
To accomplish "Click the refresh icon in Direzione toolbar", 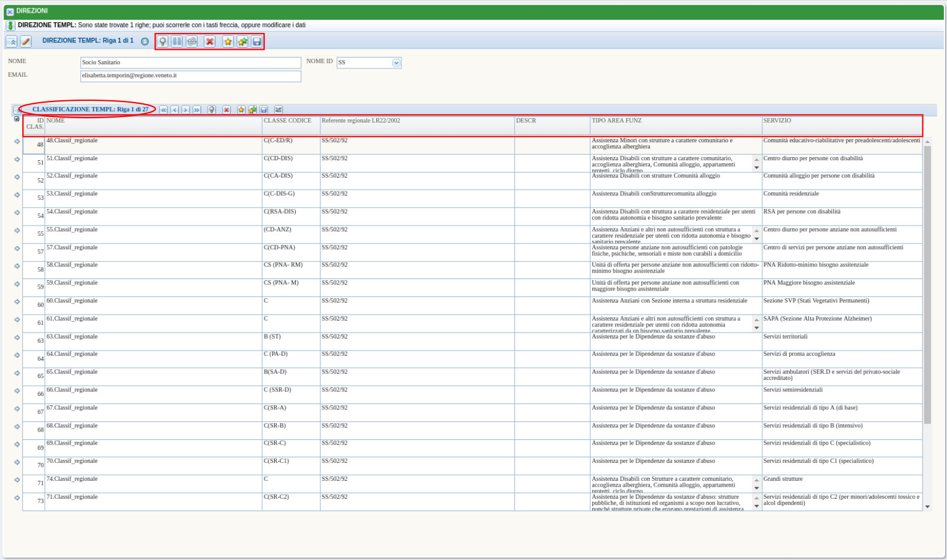I will pyautogui.click(x=191, y=41).
